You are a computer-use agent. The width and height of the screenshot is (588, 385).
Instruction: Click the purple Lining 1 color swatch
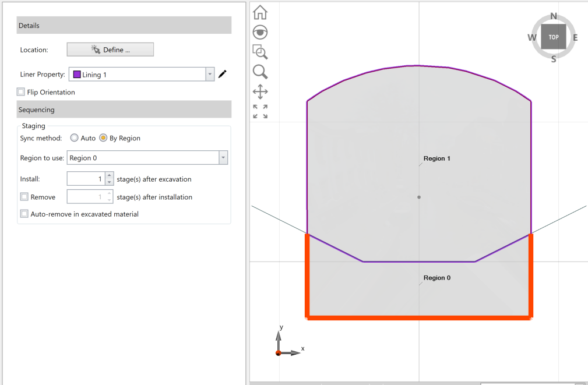click(x=77, y=74)
